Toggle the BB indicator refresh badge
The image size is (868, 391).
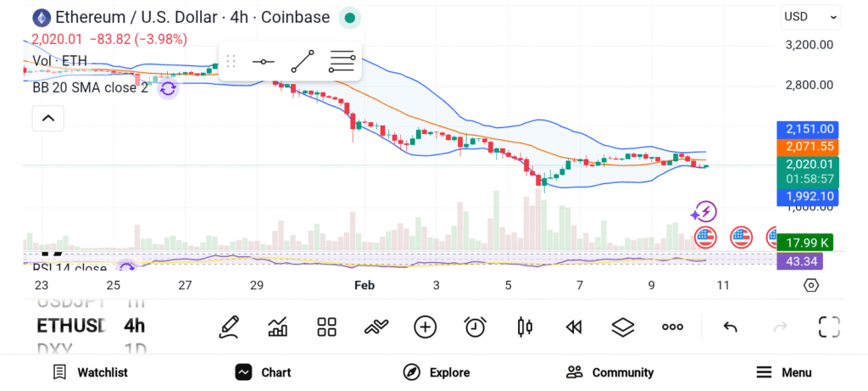tap(168, 87)
